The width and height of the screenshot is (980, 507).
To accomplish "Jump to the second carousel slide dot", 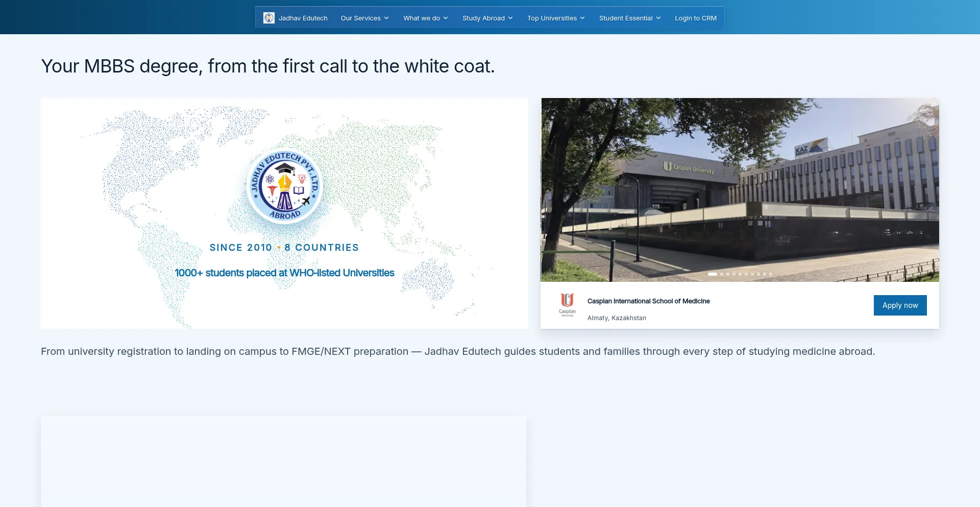I will [722, 274].
